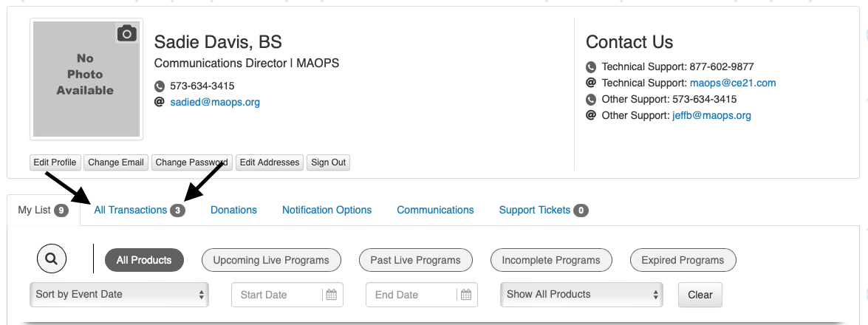The image size is (868, 325).
Task: Toggle the All Products filter pill
Action: [144, 260]
